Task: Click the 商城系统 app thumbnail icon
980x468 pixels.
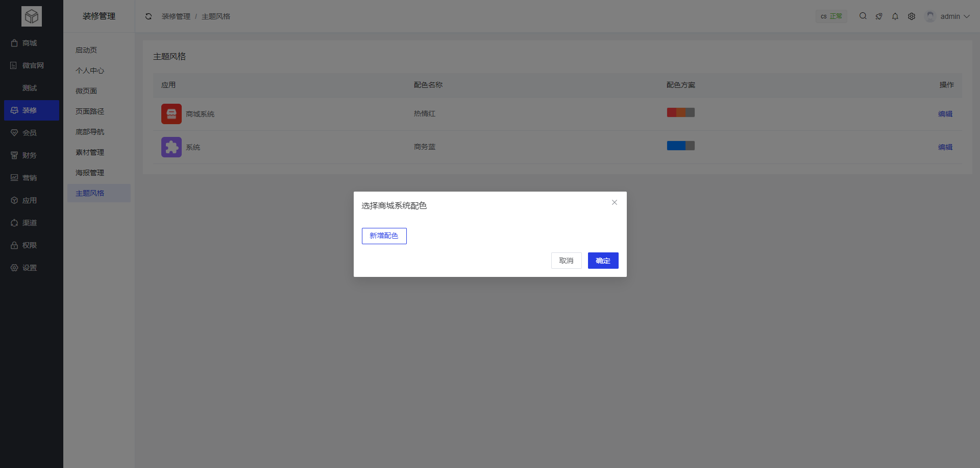Action: click(x=171, y=113)
